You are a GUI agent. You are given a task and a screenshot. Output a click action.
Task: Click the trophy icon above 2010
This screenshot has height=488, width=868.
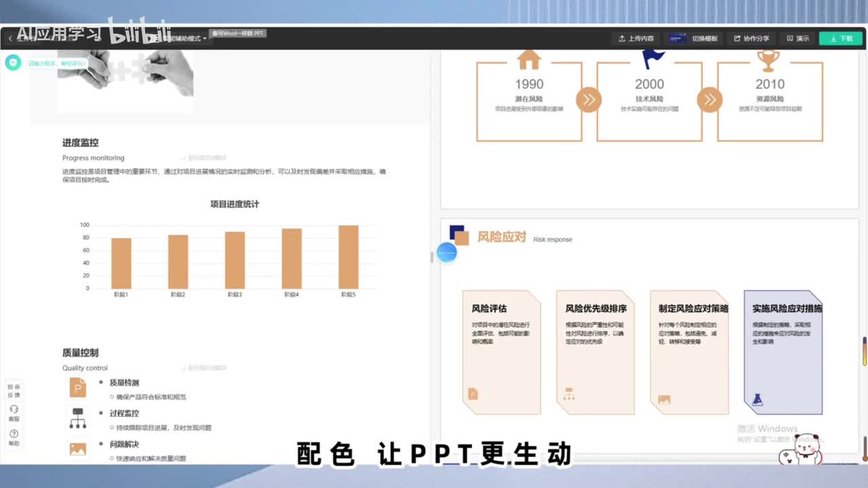pyautogui.click(x=770, y=61)
